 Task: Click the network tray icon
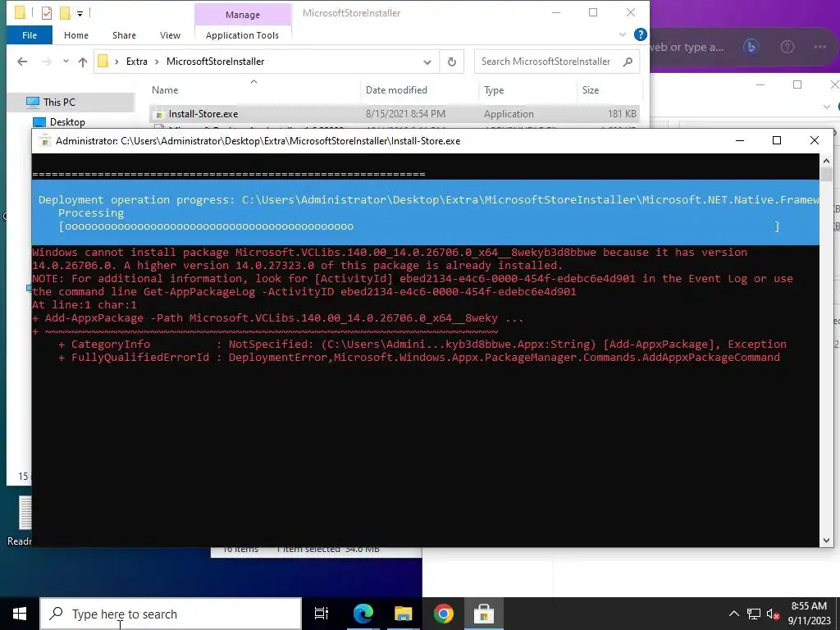754,614
